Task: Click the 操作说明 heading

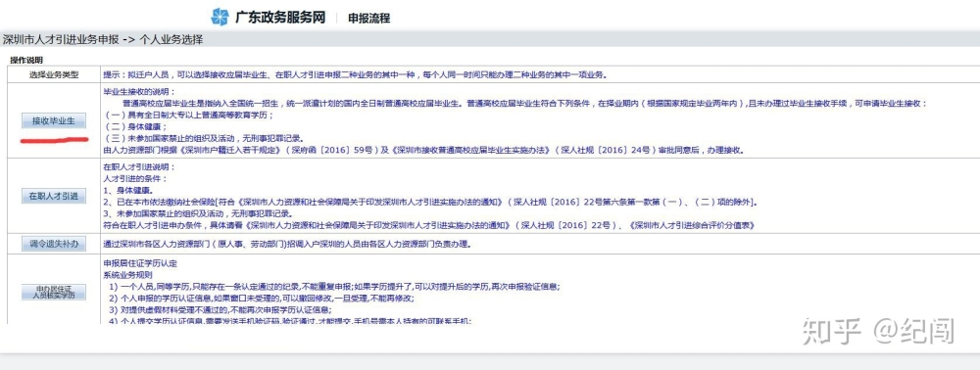Action: click(x=26, y=60)
